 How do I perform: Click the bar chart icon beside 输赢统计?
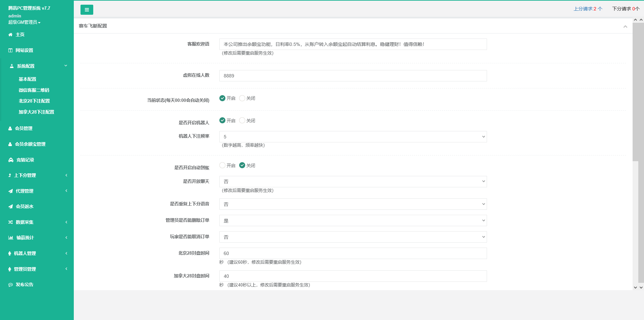pos(11,238)
